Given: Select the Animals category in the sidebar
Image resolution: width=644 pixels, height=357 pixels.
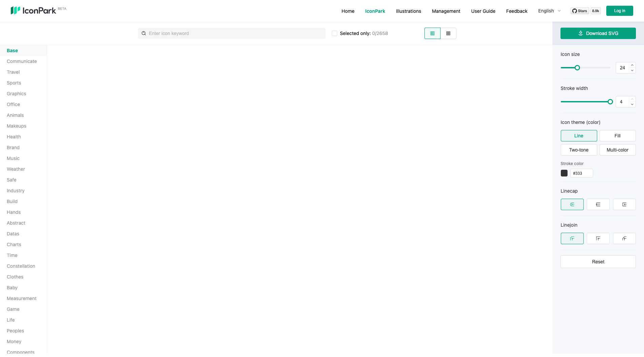Looking at the screenshot, I should [x=15, y=115].
